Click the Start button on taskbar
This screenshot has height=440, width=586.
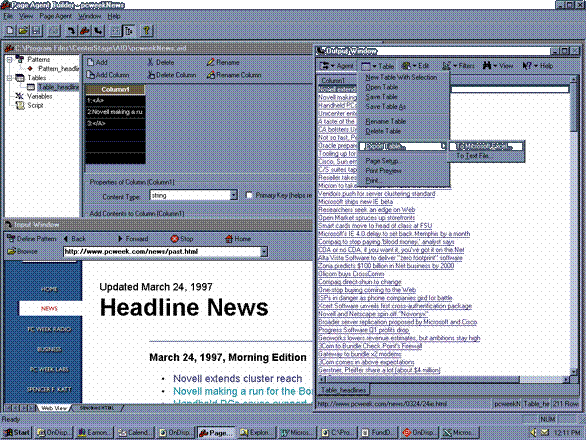click(16, 433)
